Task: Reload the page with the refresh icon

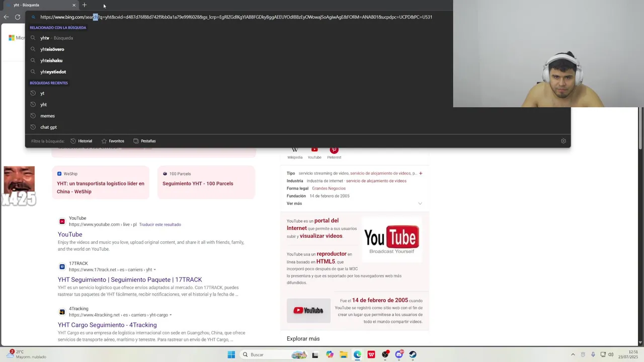Action: [x=18, y=17]
